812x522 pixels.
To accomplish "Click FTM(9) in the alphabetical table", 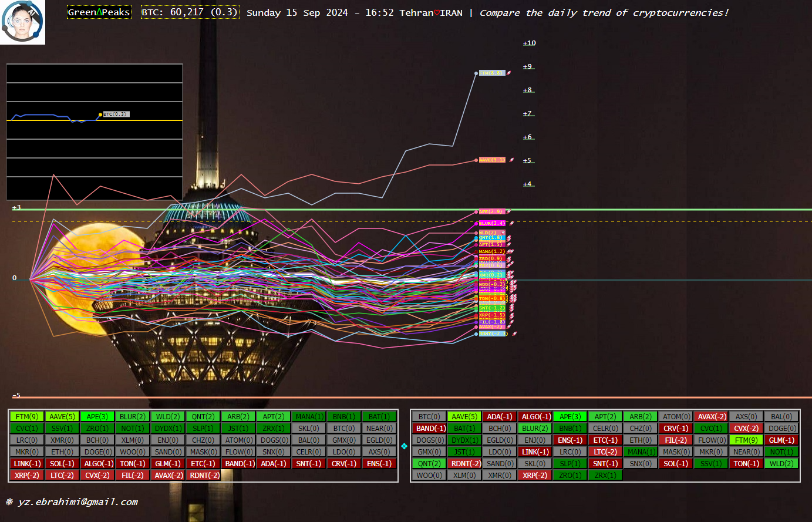I will click(x=746, y=440).
